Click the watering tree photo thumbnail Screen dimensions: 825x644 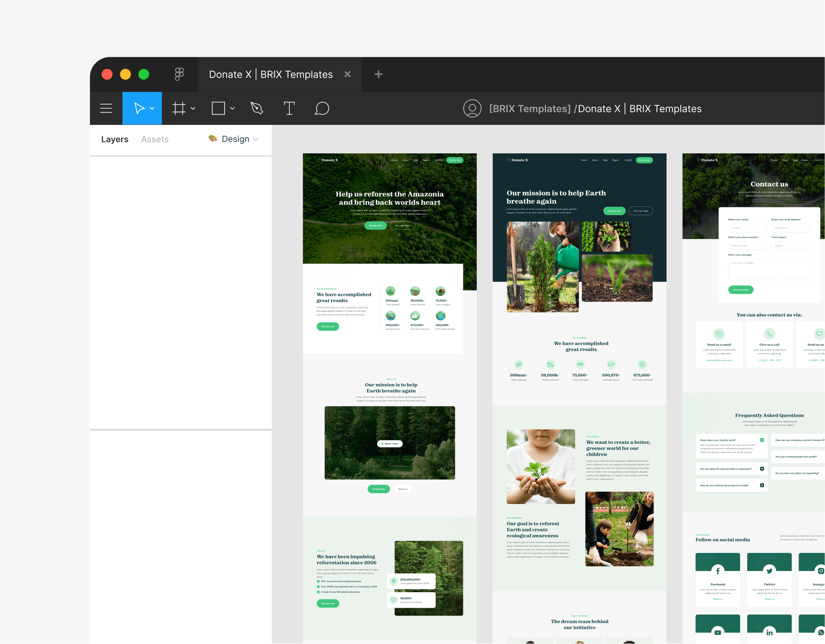543,267
